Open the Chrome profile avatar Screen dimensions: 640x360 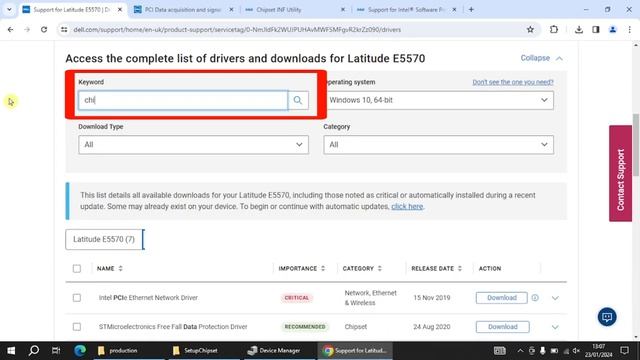click(613, 29)
